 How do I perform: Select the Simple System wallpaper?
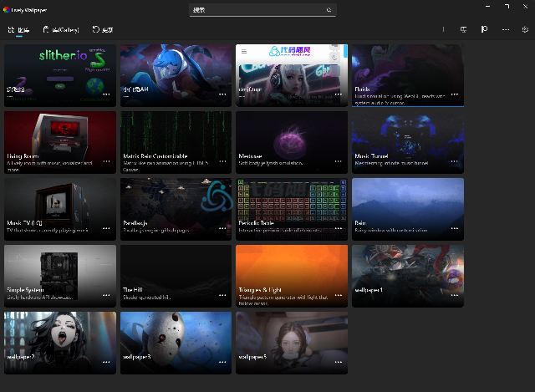point(60,276)
